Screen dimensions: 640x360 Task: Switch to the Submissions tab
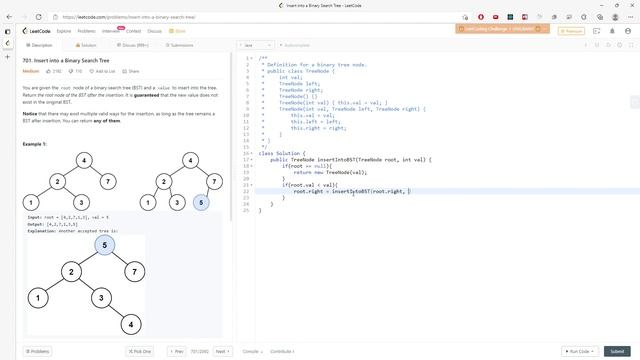pyautogui.click(x=180, y=45)
